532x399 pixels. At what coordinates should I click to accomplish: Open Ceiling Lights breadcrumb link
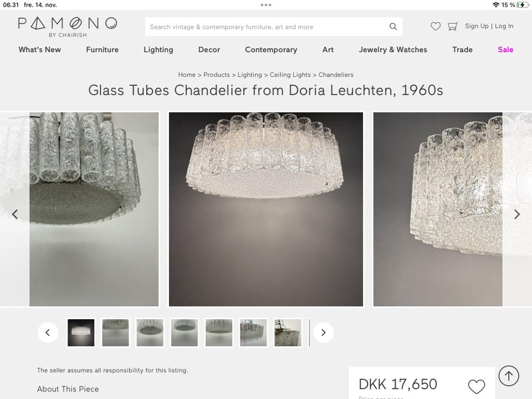point(290,75)
